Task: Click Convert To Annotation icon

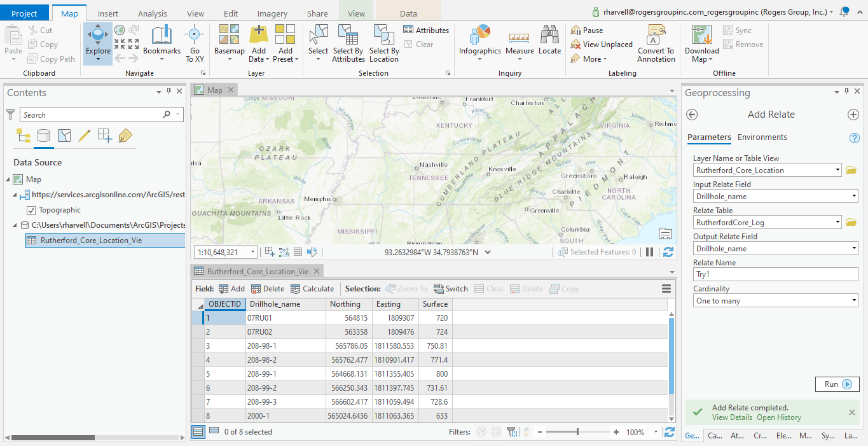Action: pos(656,36)
